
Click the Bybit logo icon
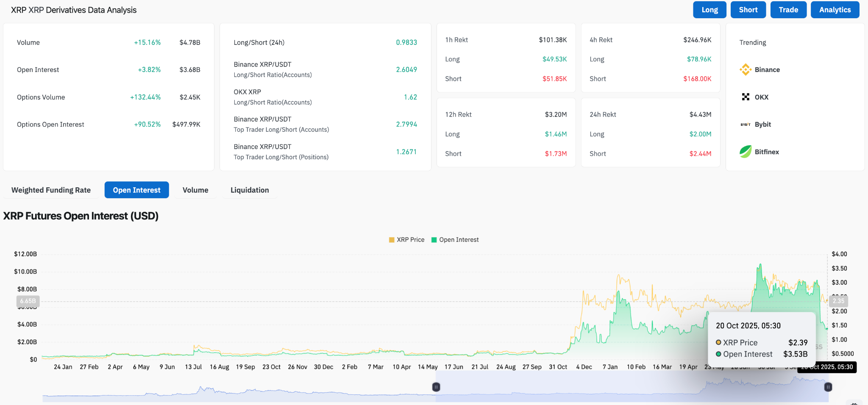click(746, 125)
